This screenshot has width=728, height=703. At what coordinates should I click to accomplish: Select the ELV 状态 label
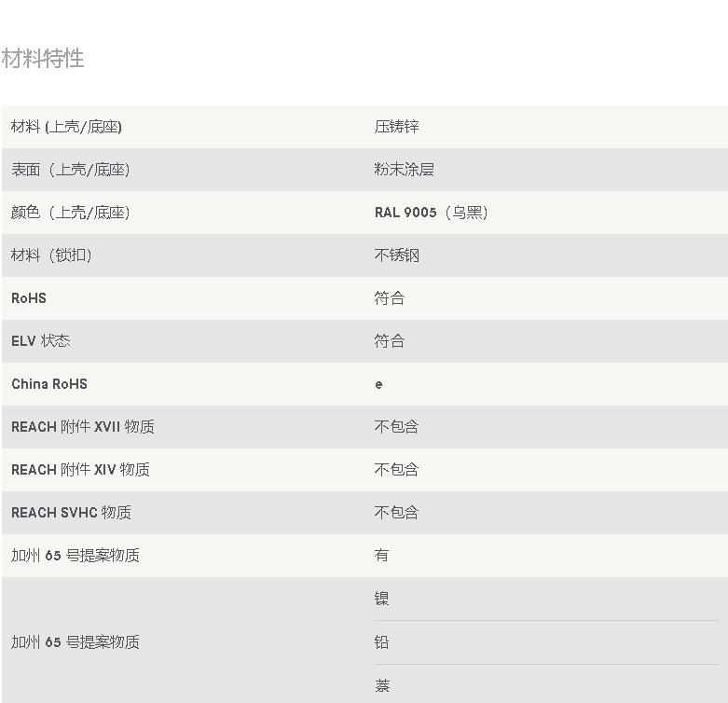point(41,341)
